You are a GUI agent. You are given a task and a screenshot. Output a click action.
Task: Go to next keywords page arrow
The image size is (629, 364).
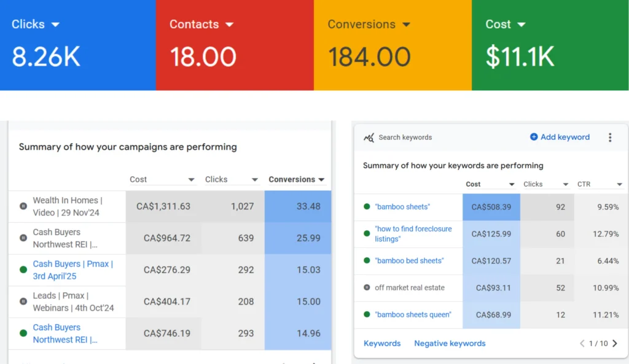point(615,344)
